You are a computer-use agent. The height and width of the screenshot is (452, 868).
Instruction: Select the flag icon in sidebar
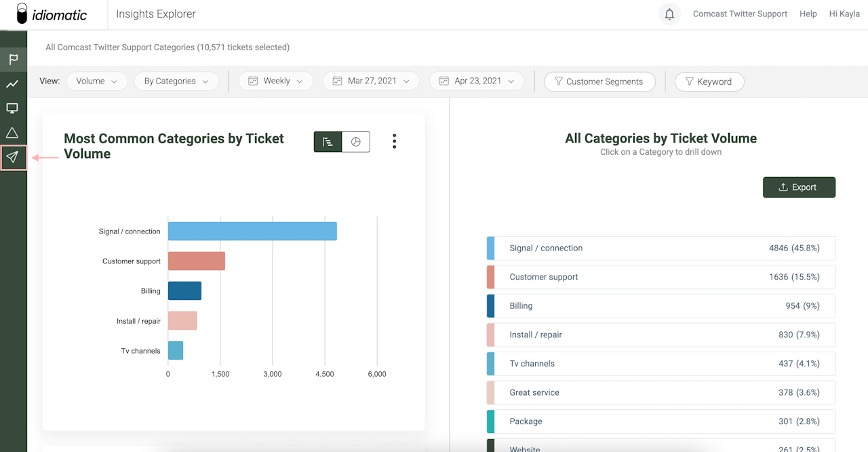pos(13,59)
